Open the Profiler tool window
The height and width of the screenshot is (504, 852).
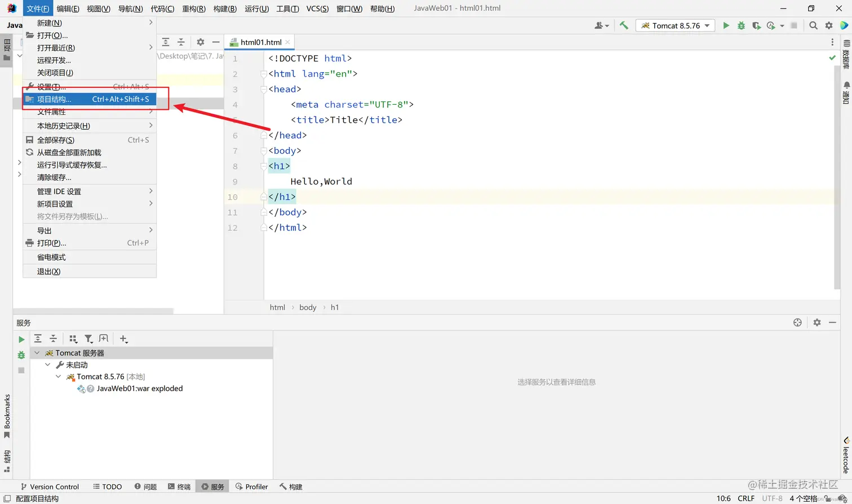coord(252,487)
